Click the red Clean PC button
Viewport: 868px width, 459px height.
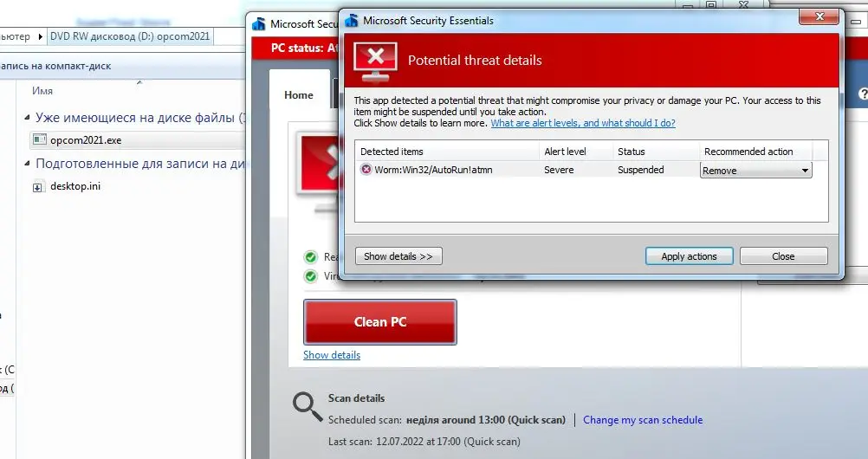tap(380, 322)
